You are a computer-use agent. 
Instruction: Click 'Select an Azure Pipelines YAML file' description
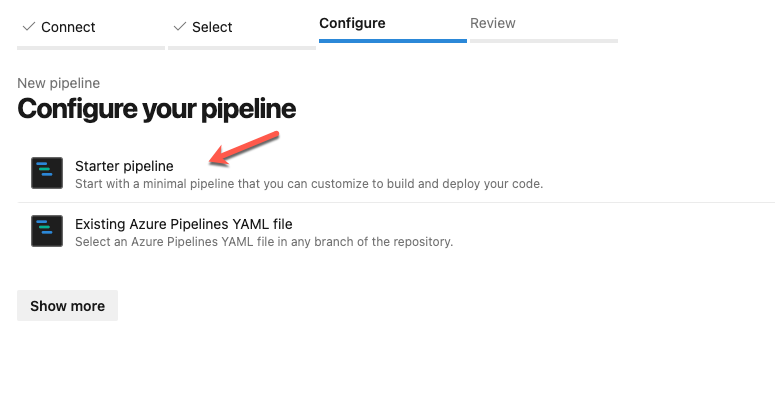pos(264,242)
